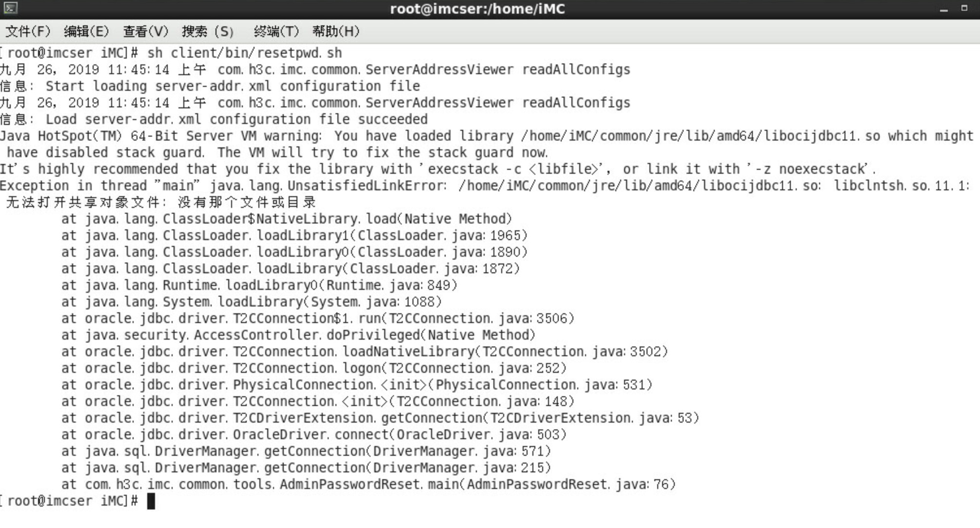Image resolution: width=980 pixels, height=528 pixels.
Task: Click the cursor block at the bottom prompt
Action: click(151, 501)
